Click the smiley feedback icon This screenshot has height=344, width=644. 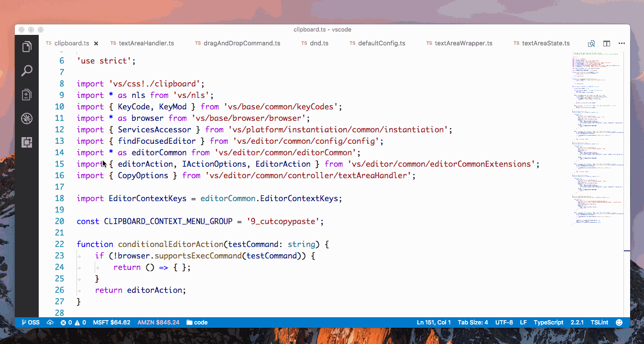[619, 322]
